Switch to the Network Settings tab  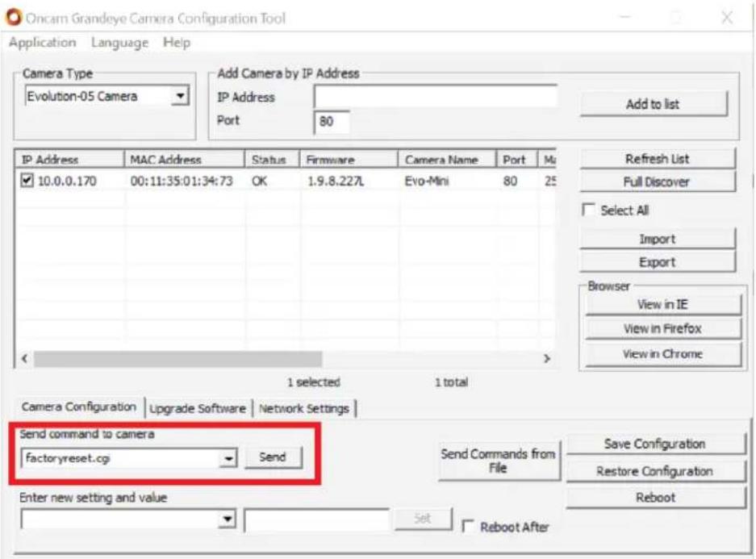tap(304, 409)
